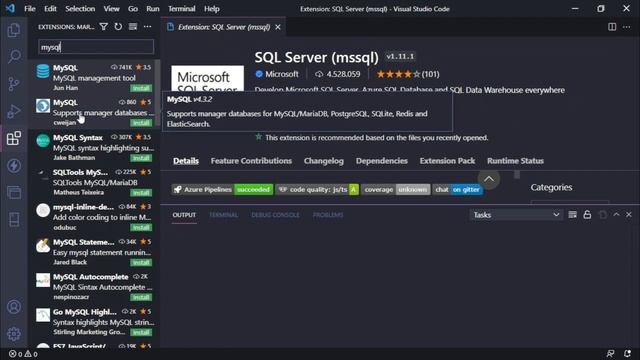Open editor more actions menu
Viewport: 640px width, 360px height.
pos(627,27)
